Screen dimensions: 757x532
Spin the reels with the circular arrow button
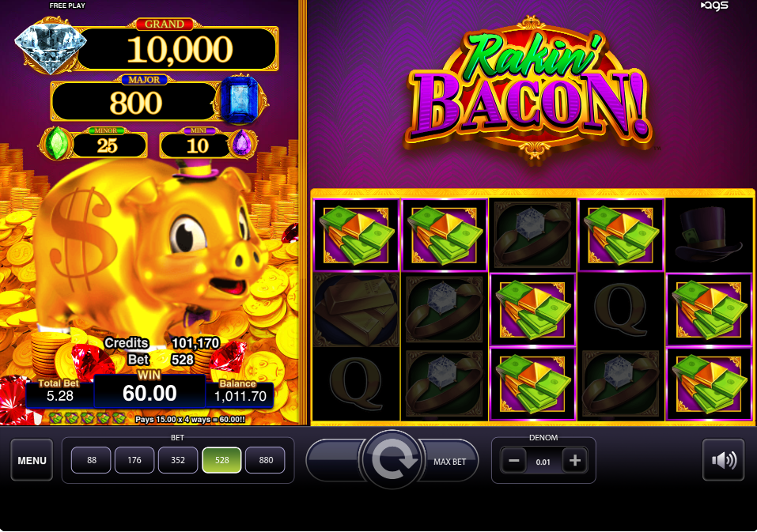point(392,459)
